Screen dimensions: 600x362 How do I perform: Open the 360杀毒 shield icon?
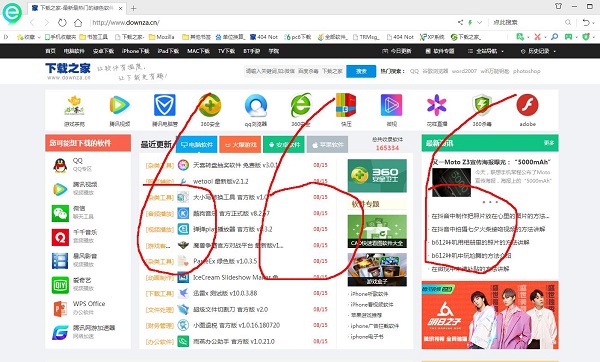point(482,105)
